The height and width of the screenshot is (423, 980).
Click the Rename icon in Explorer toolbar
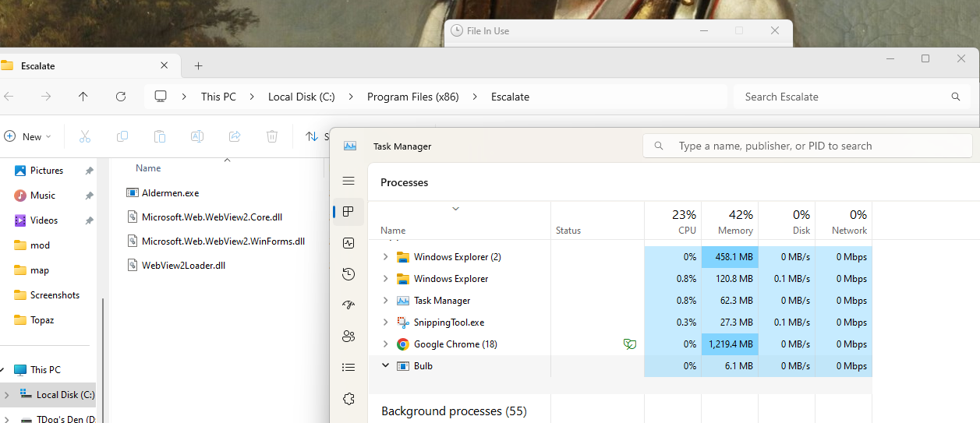click(x=197, y=136)
